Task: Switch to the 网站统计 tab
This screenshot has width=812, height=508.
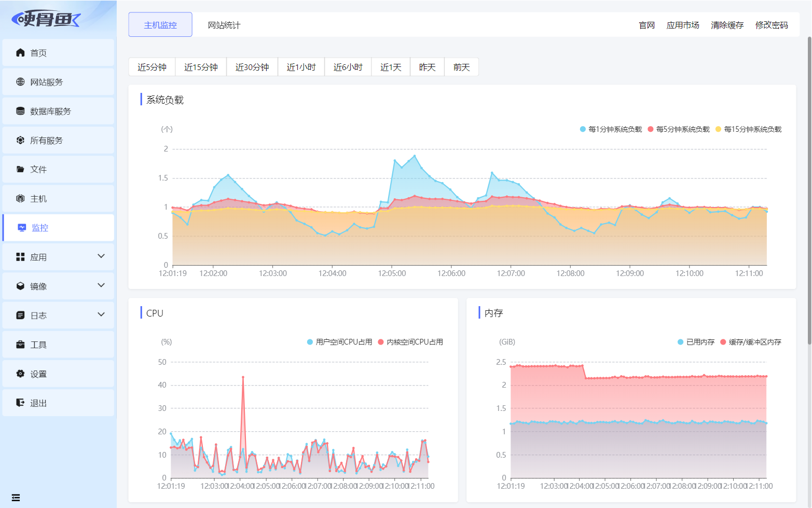Action: (x=224, y=25)
